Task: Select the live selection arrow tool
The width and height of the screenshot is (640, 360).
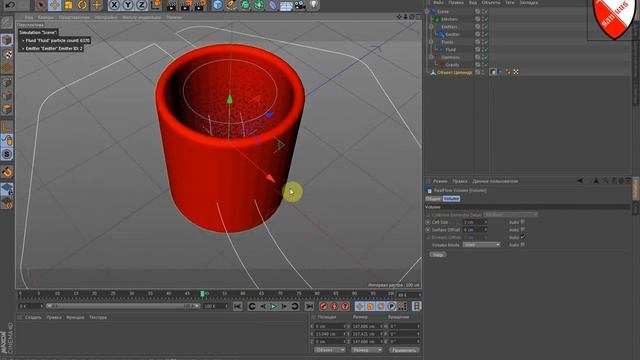Action: click(x=40, y=5)
